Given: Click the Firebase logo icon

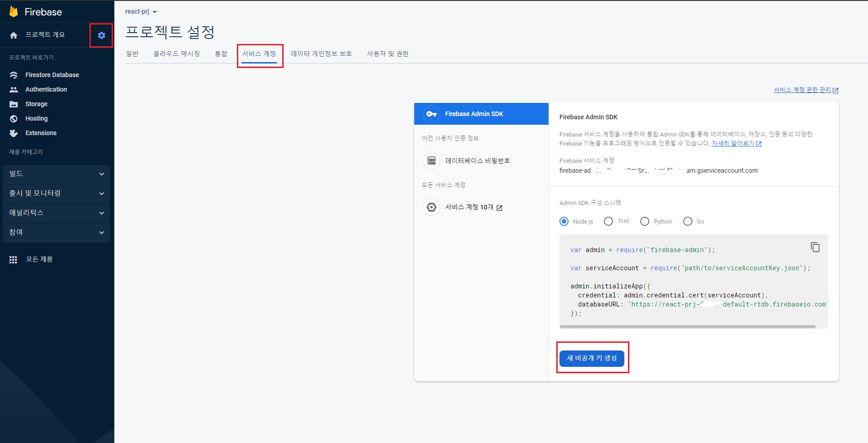Looking at the screenshot, I should point(14,12).
